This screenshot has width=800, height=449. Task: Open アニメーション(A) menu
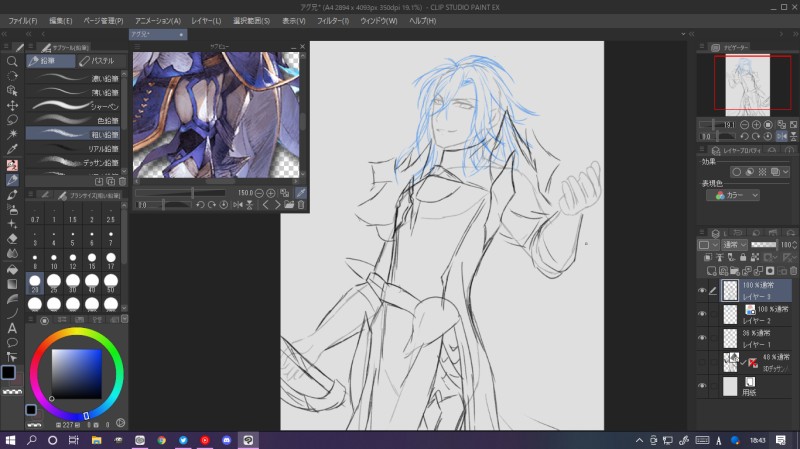[158, 21]
